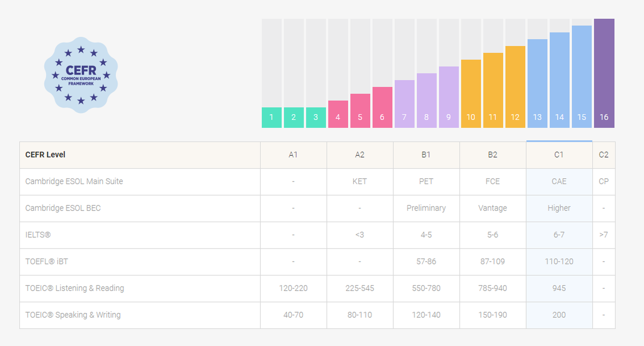Click the highlighted C1 column header
Viewport: 644px width, 346px height.
pyautogui.click(x=559, y=155)
